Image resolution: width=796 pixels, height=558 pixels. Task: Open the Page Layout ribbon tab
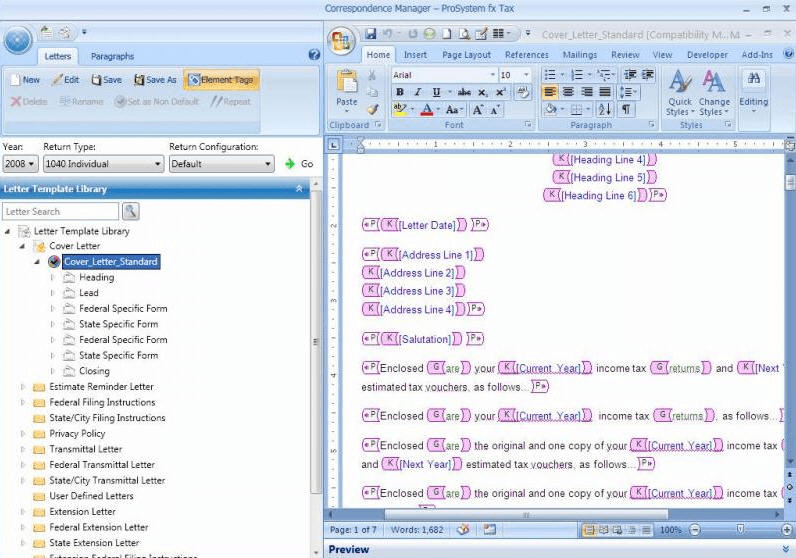coord(466,55)
